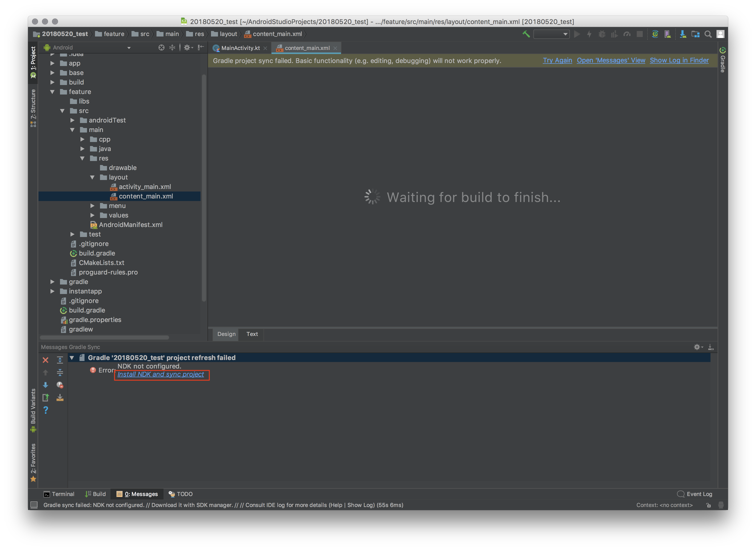756x550 pixels.
Task: Toggle the Structure side tool window
Action: point(33,108)
